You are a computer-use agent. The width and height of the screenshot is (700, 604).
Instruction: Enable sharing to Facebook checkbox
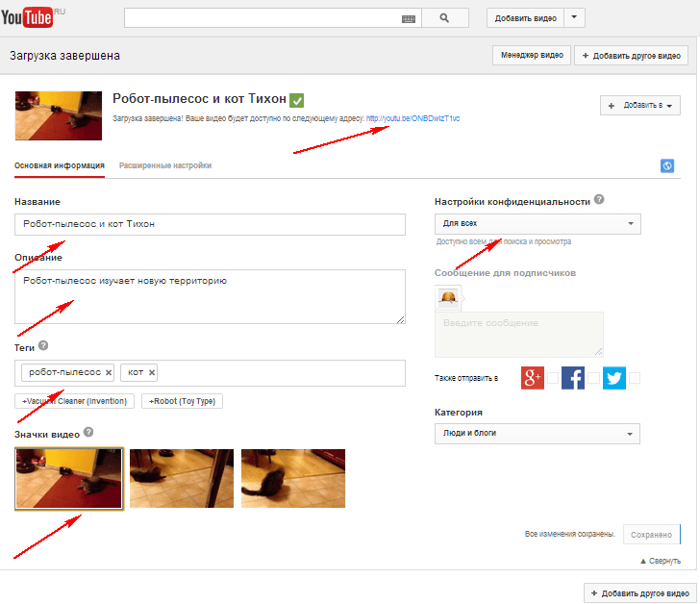click(594, 378)
